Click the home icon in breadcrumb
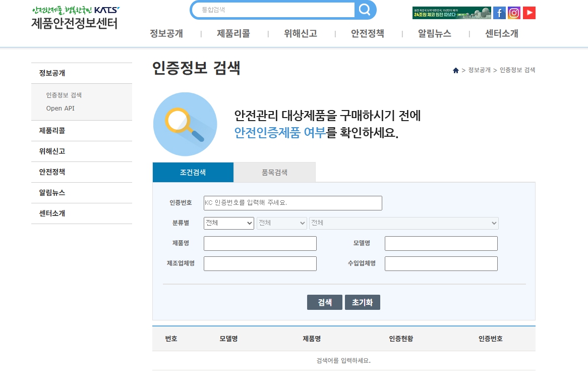 click(456, 71)
